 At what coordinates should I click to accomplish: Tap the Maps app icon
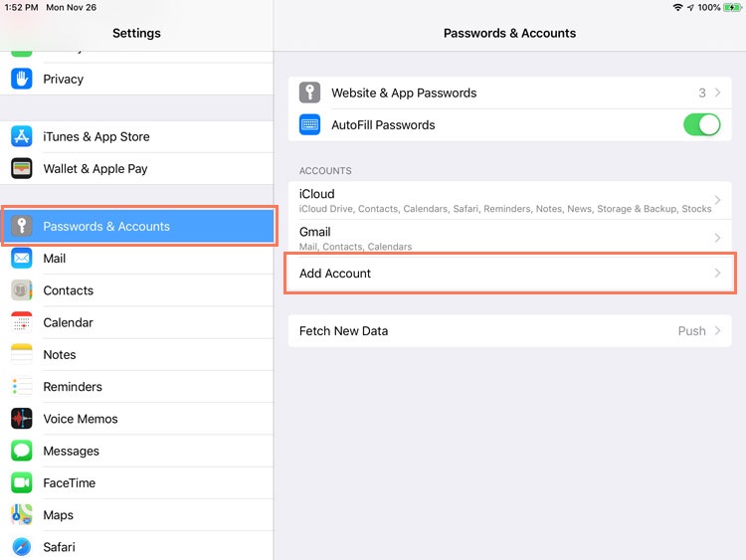(22, 514)
